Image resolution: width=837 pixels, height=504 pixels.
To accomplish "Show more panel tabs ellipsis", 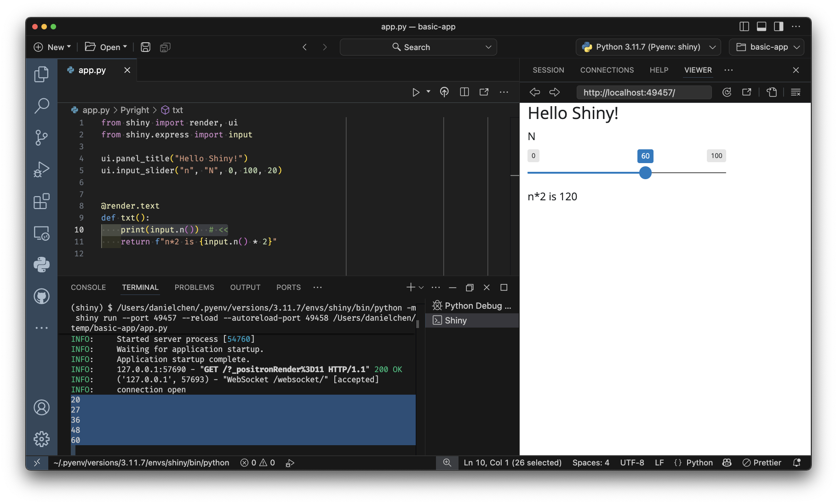I will coord(317,287).
